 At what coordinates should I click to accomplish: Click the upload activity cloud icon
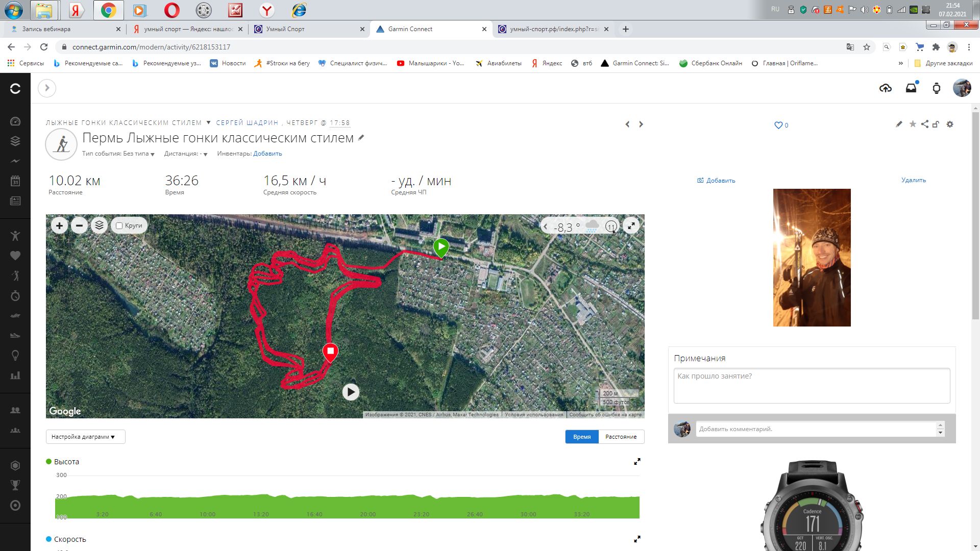tap(886, 88)
